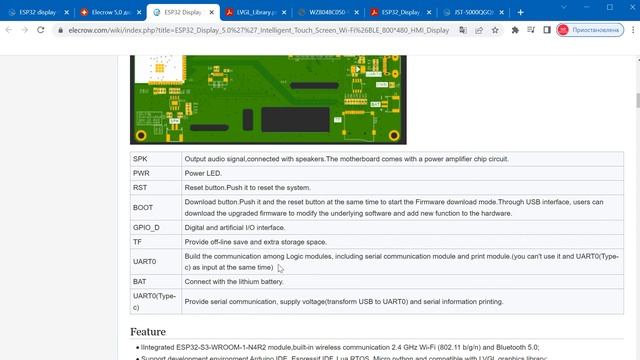Click the PWR table cell
This screenshot has width=640, height=360.
click(x=156, y=173)
